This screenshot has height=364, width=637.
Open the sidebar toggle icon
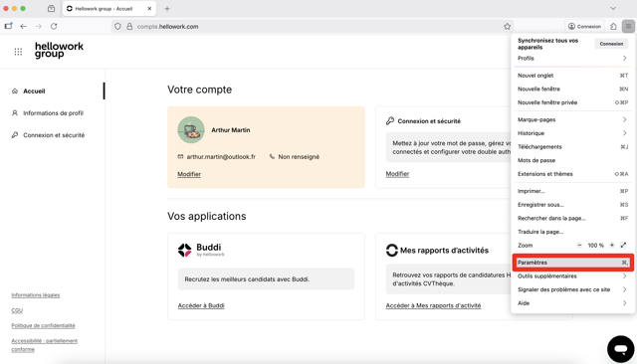(8, 27)
